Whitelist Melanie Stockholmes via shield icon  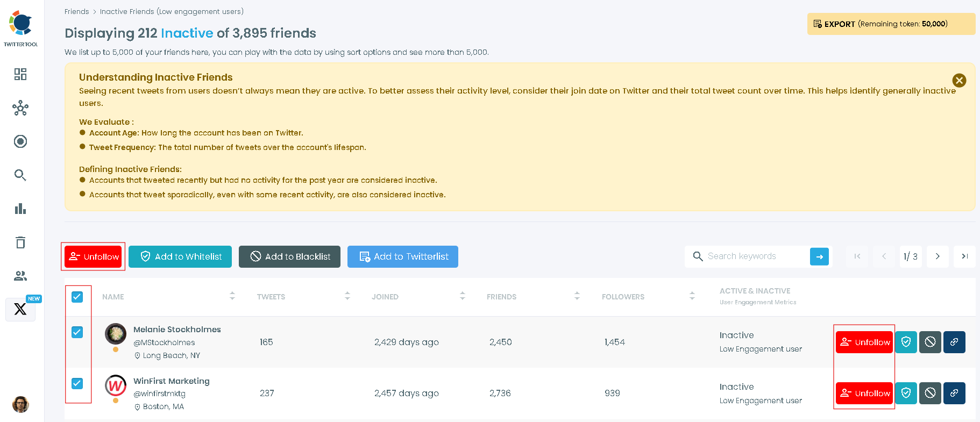click(x=906, y=342)
